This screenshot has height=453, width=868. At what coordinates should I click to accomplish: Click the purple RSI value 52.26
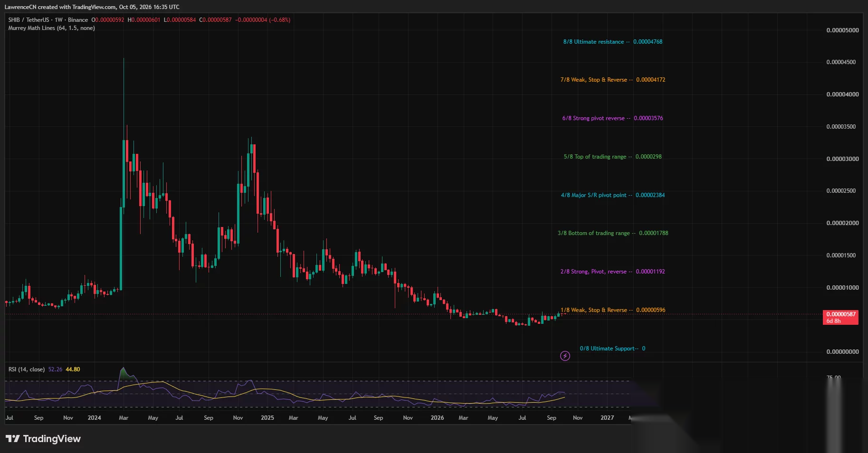click(x=55, y=369)
